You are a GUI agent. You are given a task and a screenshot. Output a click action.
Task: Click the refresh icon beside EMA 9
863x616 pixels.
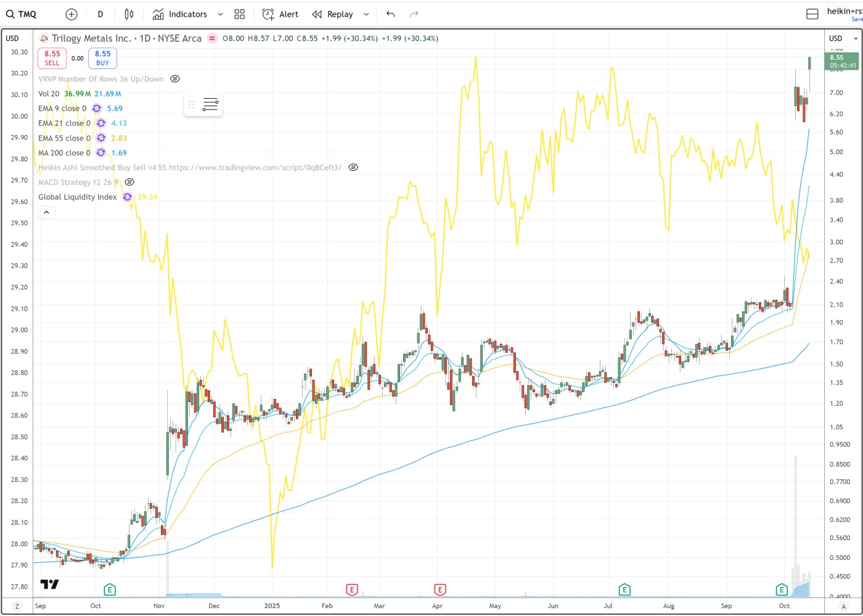coord(97,109)
